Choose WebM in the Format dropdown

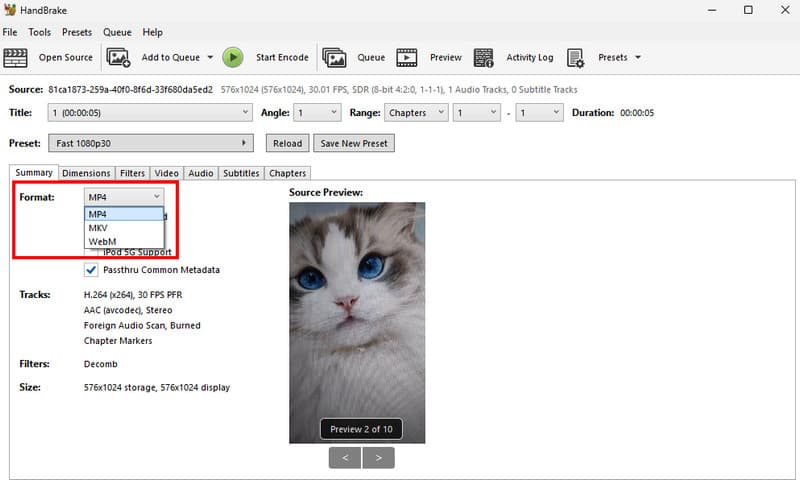pyautogui.click(x=102, y=241)
